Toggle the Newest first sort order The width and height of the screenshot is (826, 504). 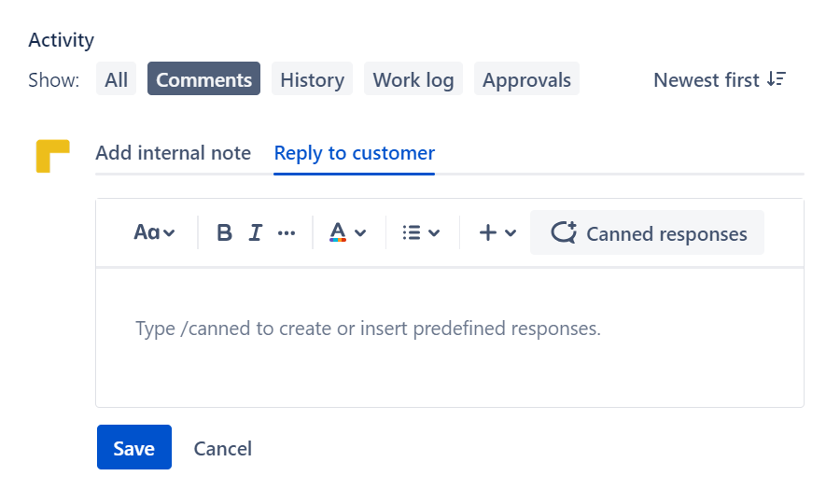720,80
